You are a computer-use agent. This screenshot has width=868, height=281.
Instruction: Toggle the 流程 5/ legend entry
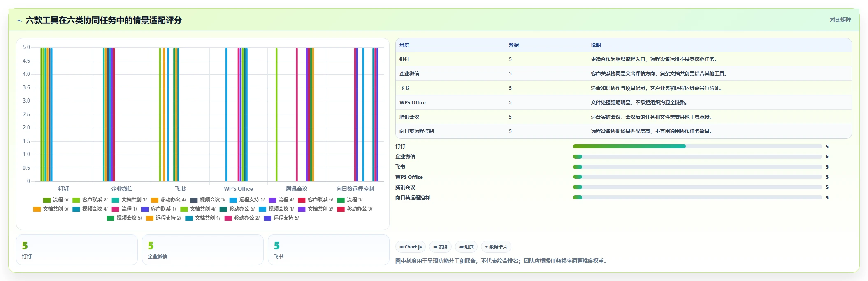[56, 200]
